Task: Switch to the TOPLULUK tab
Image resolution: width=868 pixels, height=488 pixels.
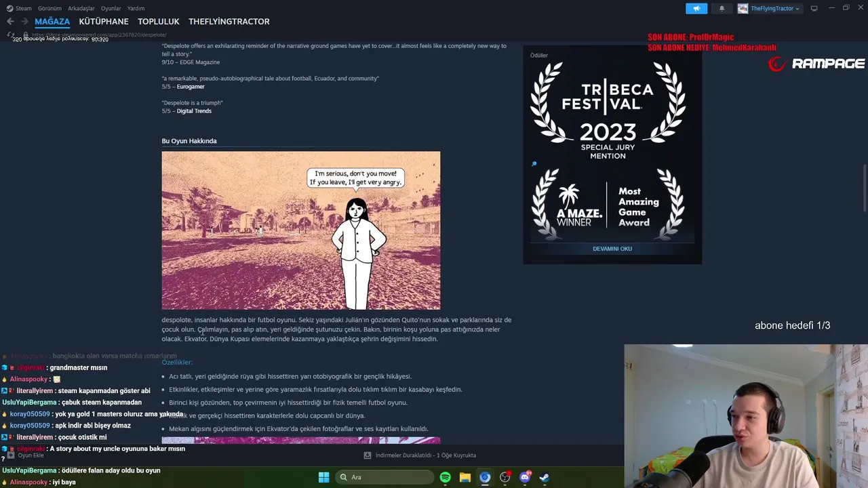Action: click(159, 22)
